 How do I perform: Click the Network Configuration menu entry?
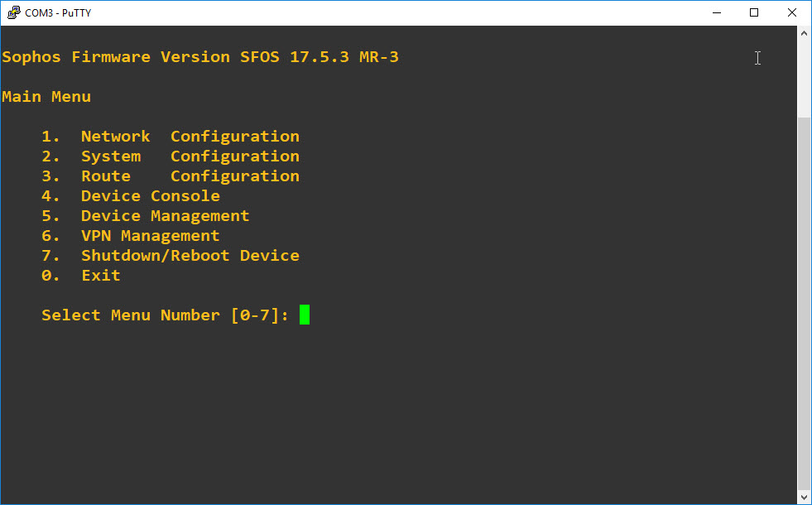pos(171,137)
